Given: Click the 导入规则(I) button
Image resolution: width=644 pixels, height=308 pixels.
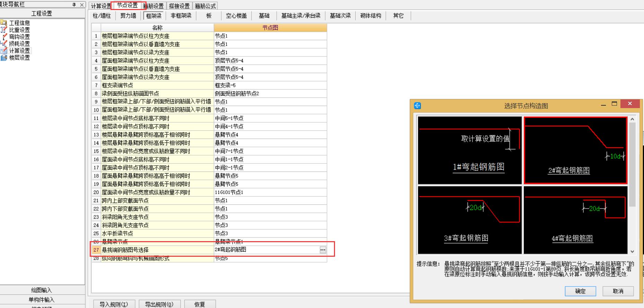Looking at the screenshot, I should coord(114,305).
